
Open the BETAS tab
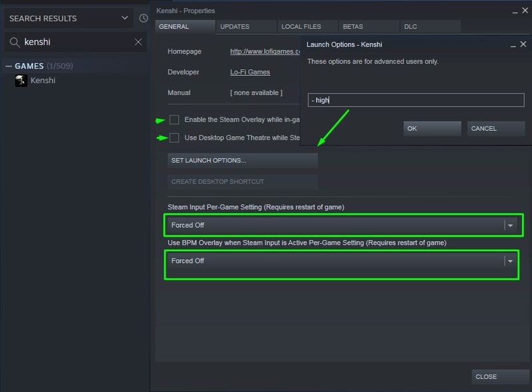tap(369, 27)
